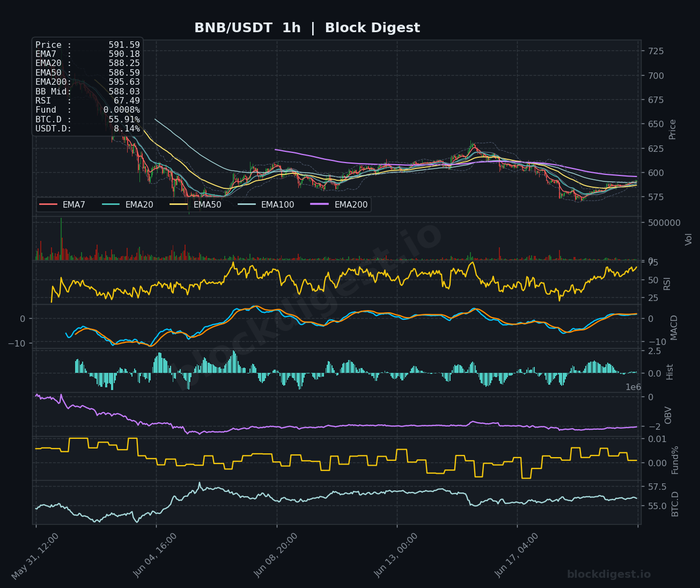Click the chart title BNB/USDT 1h | Block Digest

coord(307,28)
